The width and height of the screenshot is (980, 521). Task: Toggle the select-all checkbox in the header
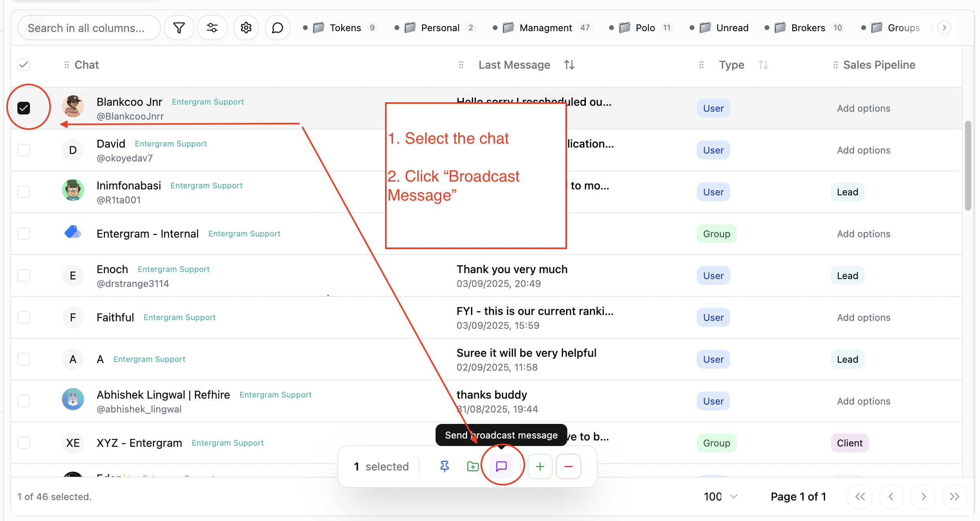tap(24, 64)
